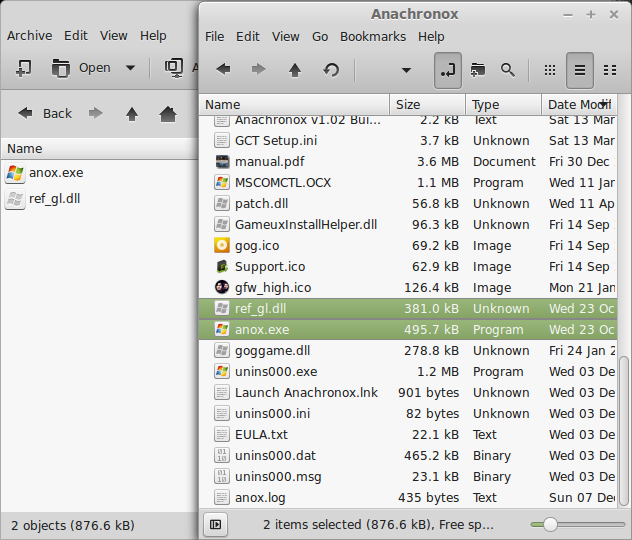632x540 pixels.
Task: Open Archive menu in archive manager
Action: pyautogui.click(x=29, y=35)
